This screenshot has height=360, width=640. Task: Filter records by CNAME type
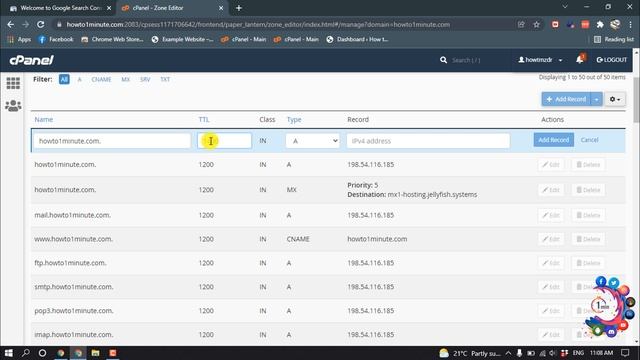click(x=101, y=79)
